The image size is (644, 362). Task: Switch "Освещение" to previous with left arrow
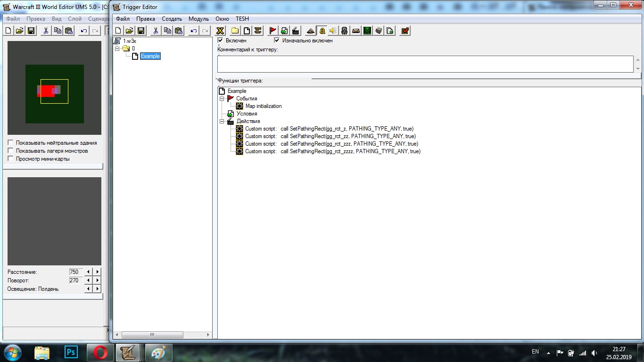(x=89, y=289)
